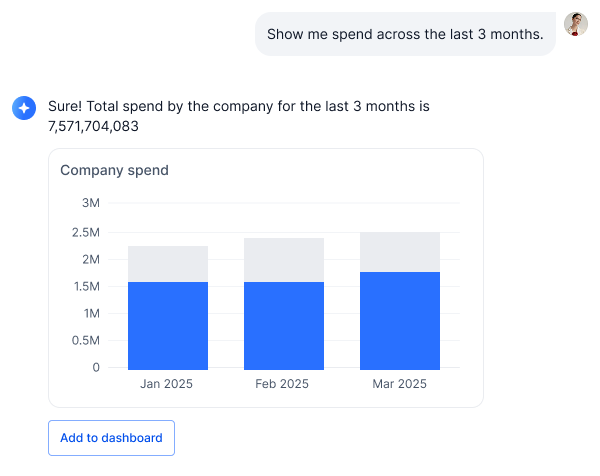Click the gray segment above February's bar
Image resolution: width=600 pixels, height=476 pixels.
pos(284,260)
